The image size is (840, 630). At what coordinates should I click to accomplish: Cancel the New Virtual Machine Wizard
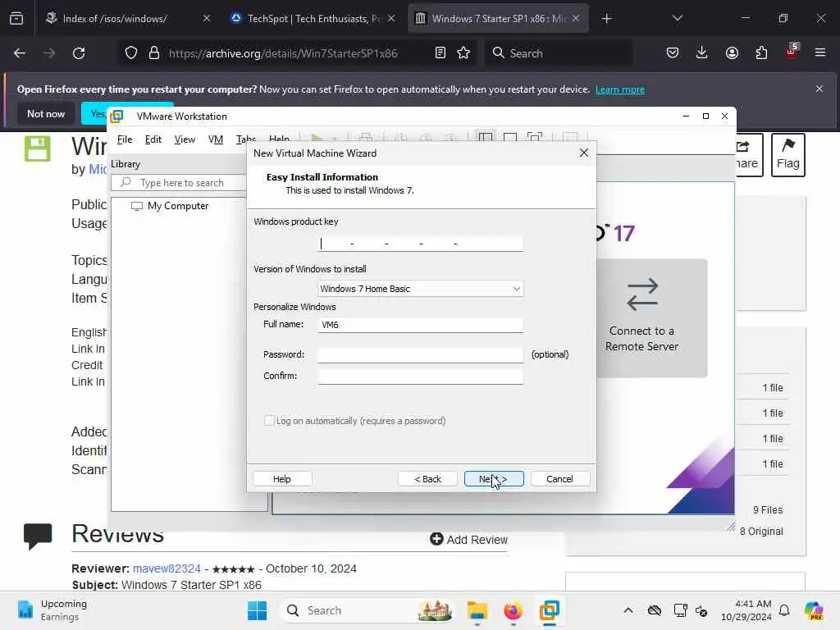559,479
